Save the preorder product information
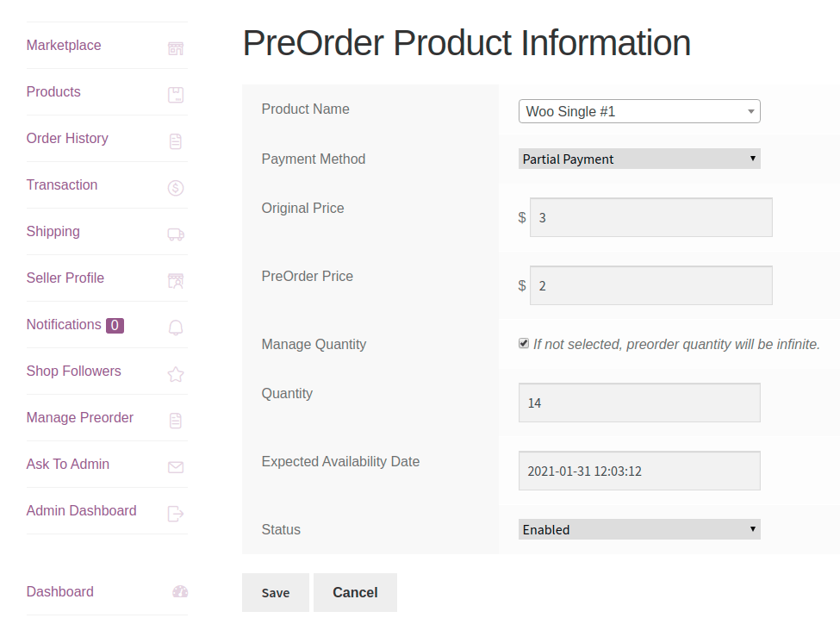 275,593
